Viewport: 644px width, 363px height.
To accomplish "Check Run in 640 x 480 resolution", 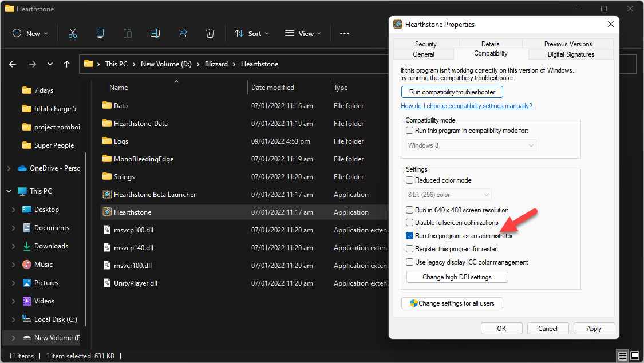I will (x=409, y=210).
